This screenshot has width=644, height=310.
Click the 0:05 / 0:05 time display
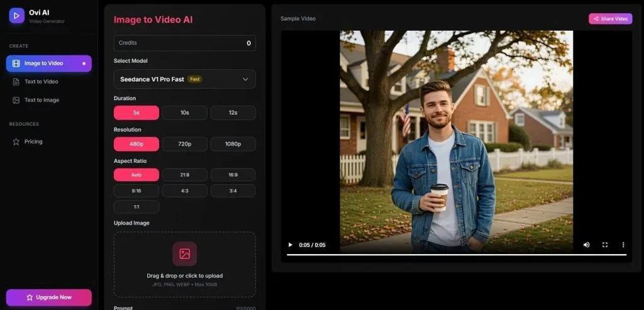[x=312, y=245]
